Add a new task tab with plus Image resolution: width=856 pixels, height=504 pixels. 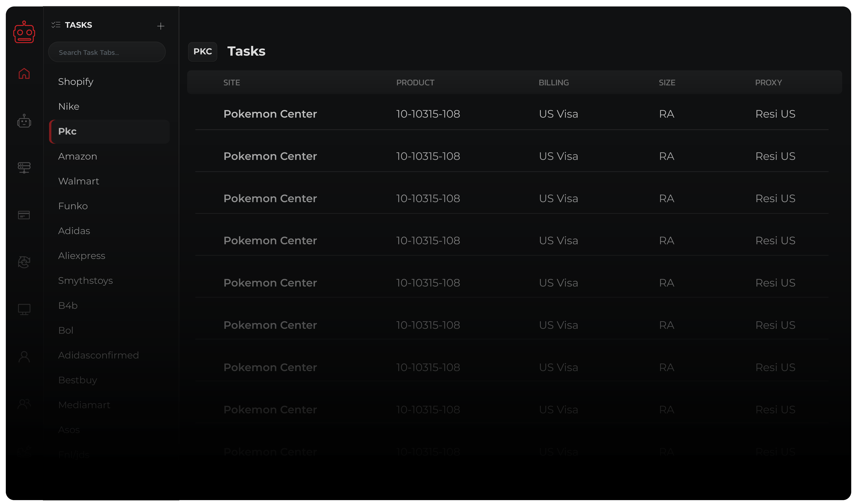tap(160, 26)
